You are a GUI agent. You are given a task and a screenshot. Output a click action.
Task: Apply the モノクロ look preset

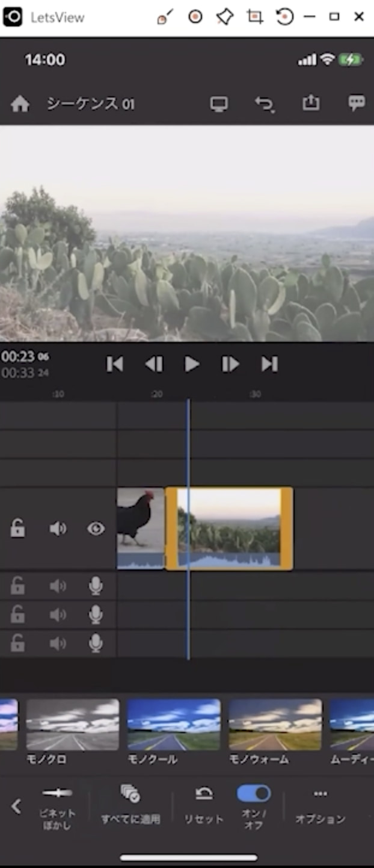tap(73, 724)
